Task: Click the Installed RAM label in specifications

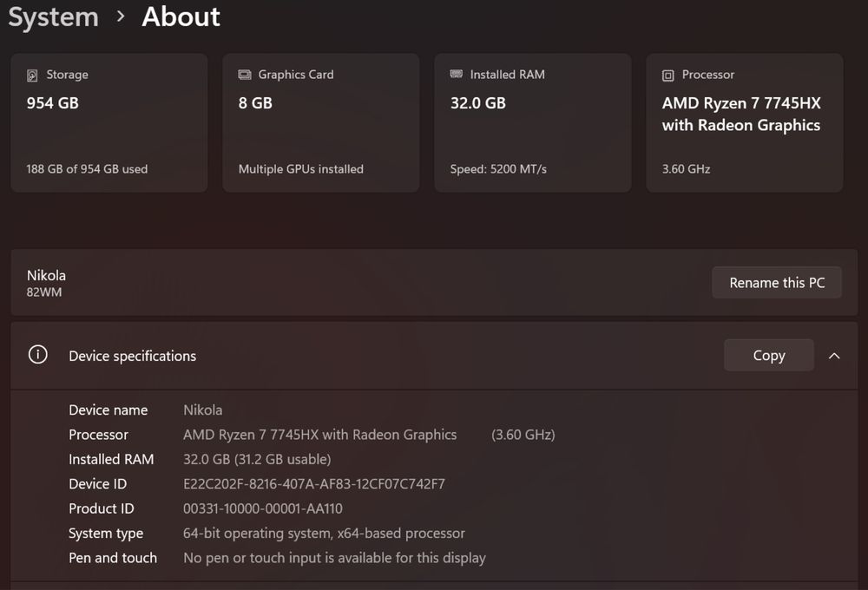Action: click(111, 459)
